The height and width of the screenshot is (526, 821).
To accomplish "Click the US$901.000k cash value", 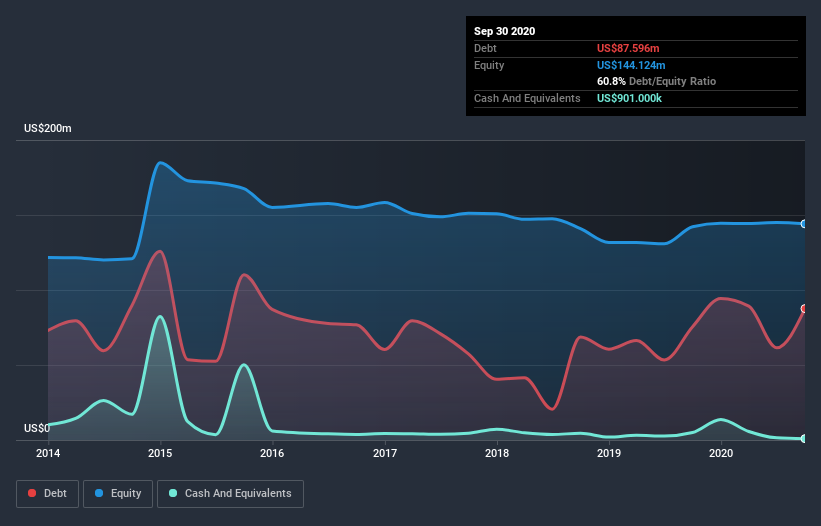I will (x=629, y=98).
